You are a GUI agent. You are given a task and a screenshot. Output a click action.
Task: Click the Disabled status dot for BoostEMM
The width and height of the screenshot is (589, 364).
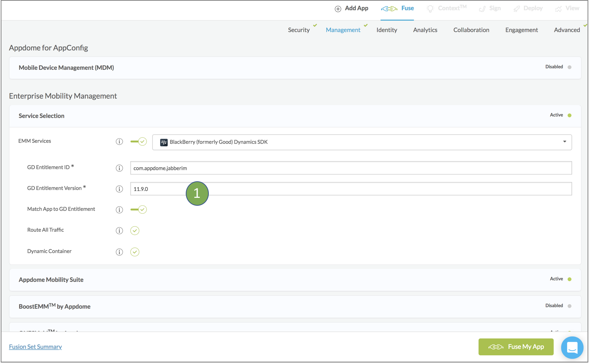tap(570, 306)
